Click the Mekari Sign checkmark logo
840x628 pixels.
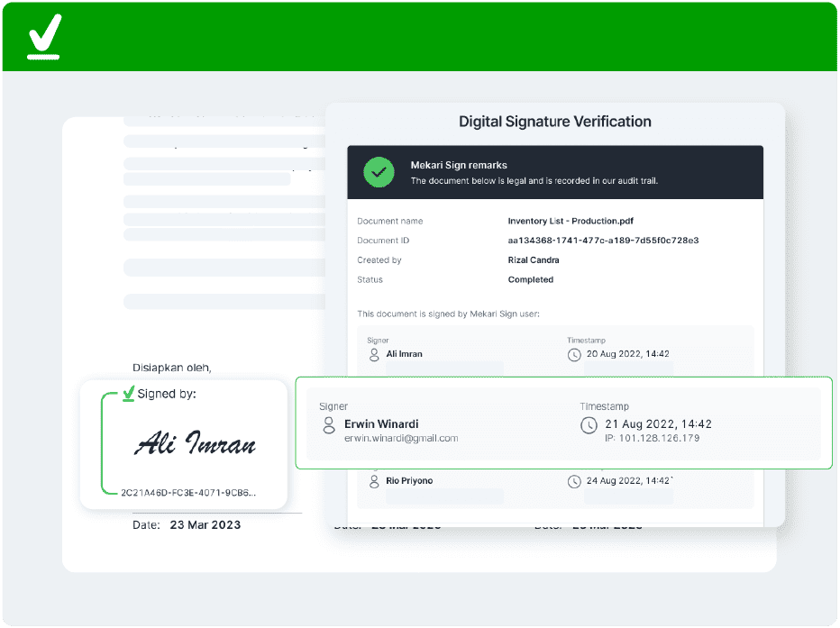[x=44, y=36]
